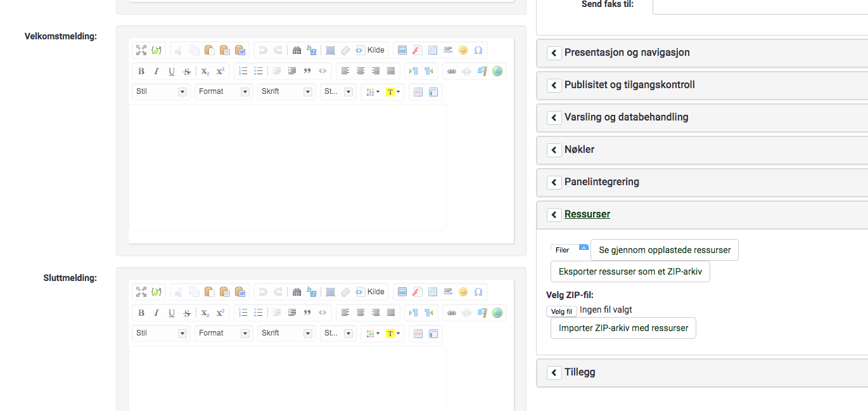This screenshot has height=411, width=868.
Task: Insert bulleted list in Velkomstmelding editor
Action: 258,71
